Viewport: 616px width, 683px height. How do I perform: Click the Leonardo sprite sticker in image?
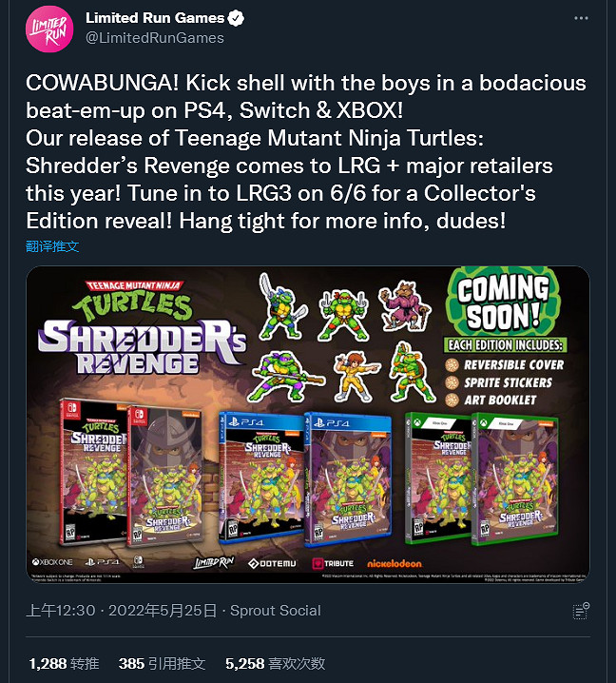point(283,306)
